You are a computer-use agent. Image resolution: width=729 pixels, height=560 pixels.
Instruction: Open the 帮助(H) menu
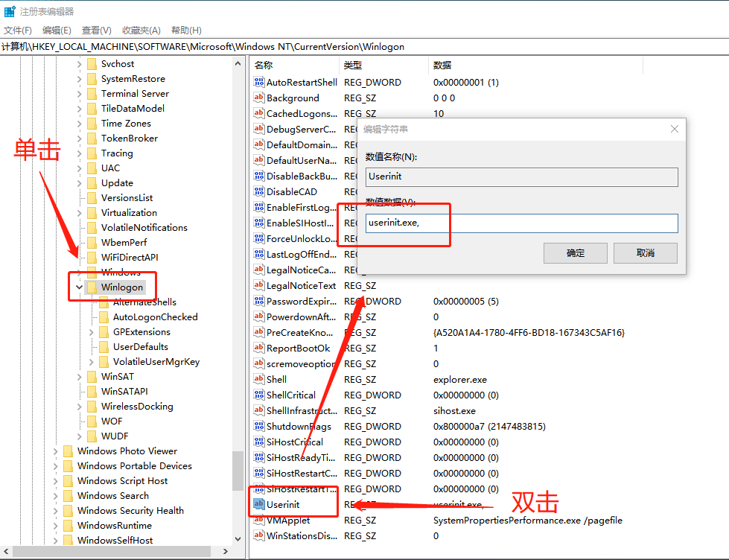click(x=186, y=31)
